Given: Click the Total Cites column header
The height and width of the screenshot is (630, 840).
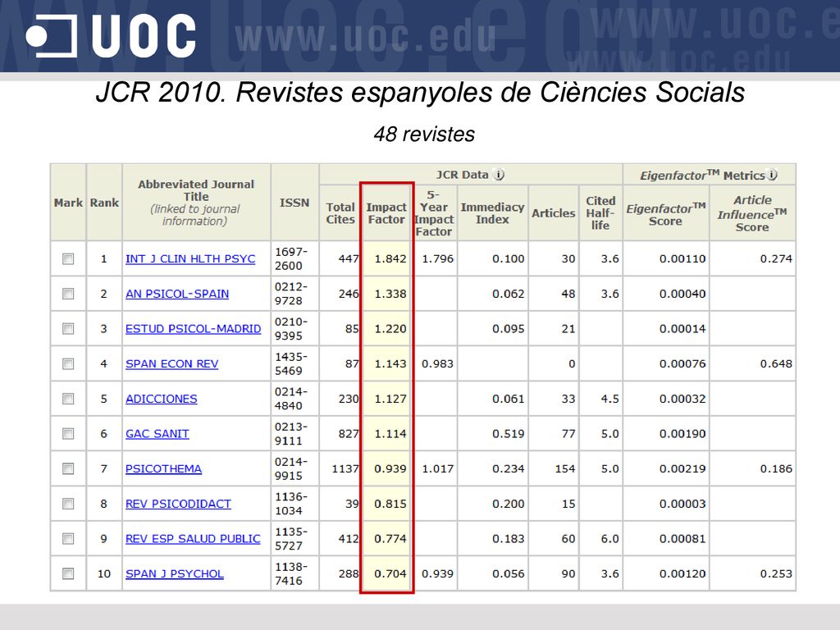Looking at the screenshot, I should (x=340, y=213).
